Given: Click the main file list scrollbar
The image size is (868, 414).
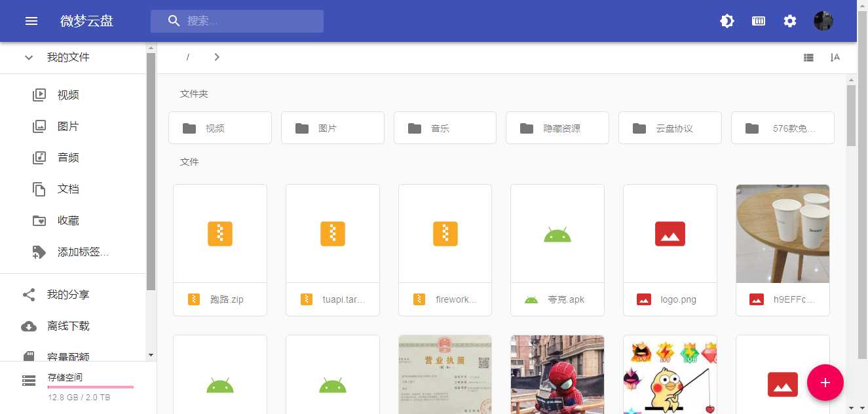Looking at the screenshot, I should (x=851, y=115).
